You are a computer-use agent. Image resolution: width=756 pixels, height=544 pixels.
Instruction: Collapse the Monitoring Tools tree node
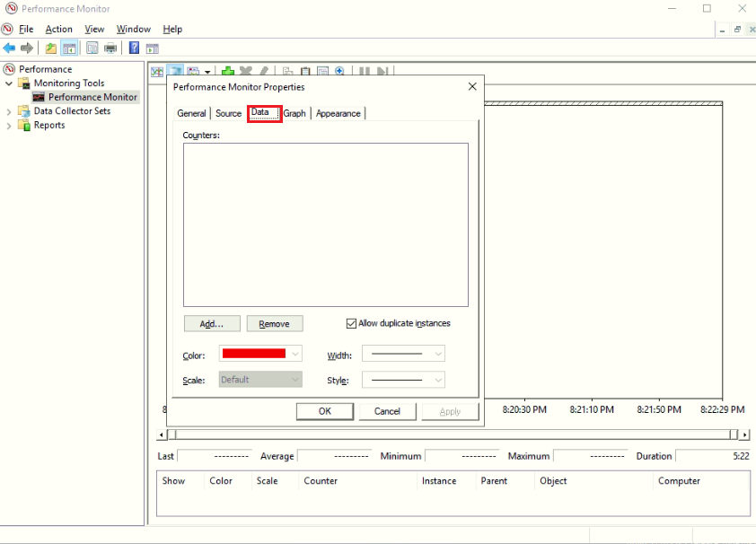9,83
